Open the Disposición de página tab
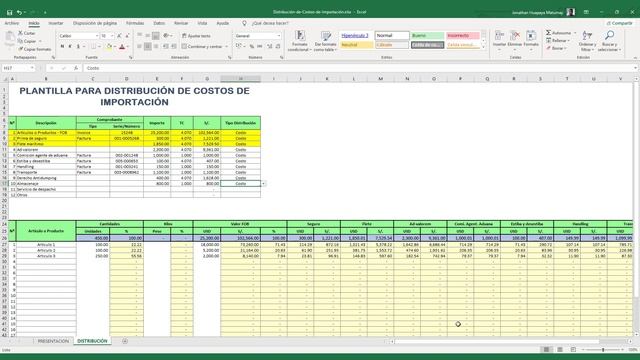The height and width of the screenshot is (360, 640). pyautogui.click(x=95, y=23)
